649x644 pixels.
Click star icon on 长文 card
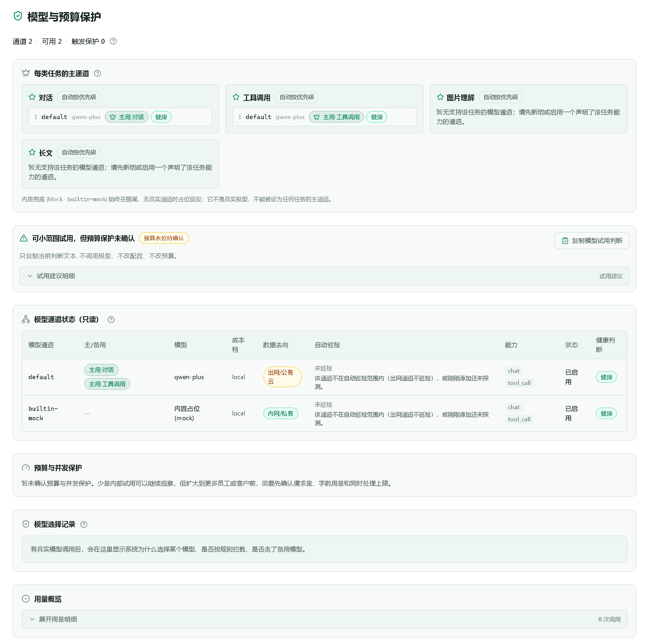point(32,152)
